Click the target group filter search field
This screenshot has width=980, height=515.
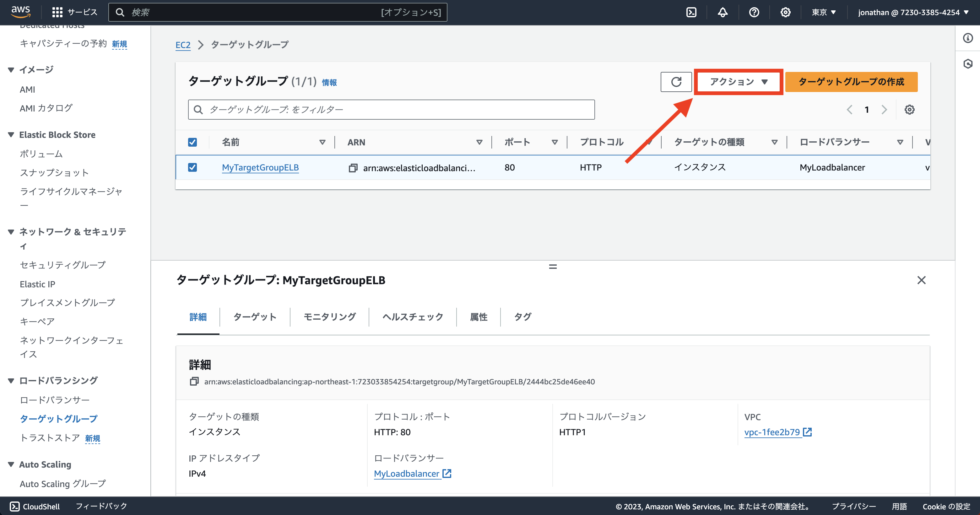coord(392,110)
